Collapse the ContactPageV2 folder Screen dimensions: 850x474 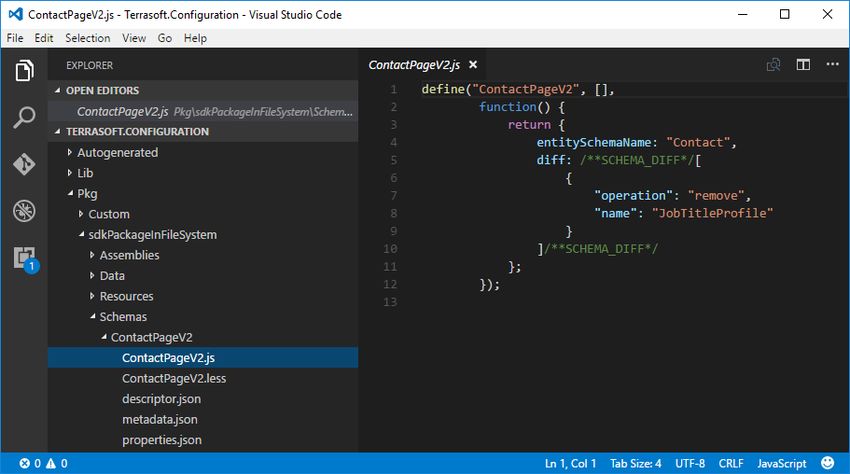(104, 337)
